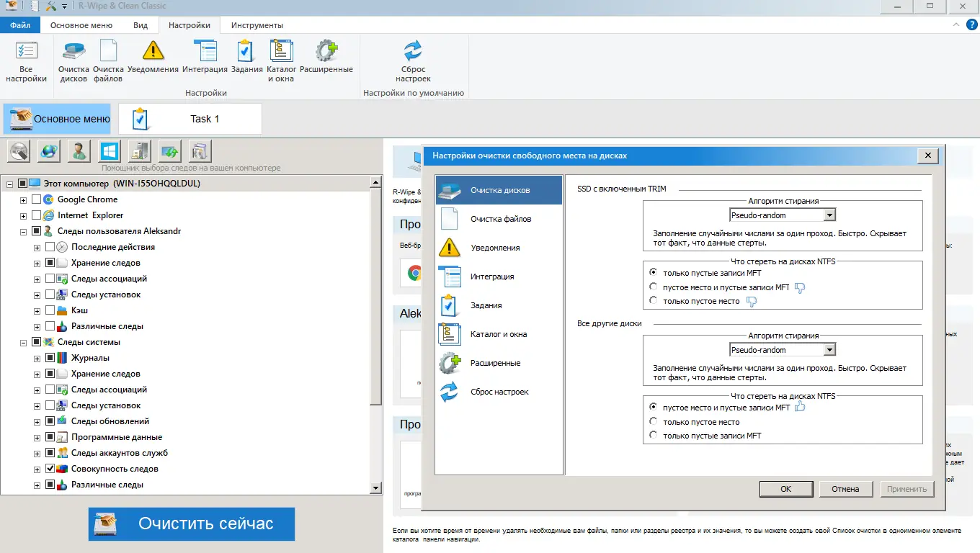The width and height of the screenshot is (980, 553).
Task: Switch to the Вид ribbon tab
Action: coord(141,25)
